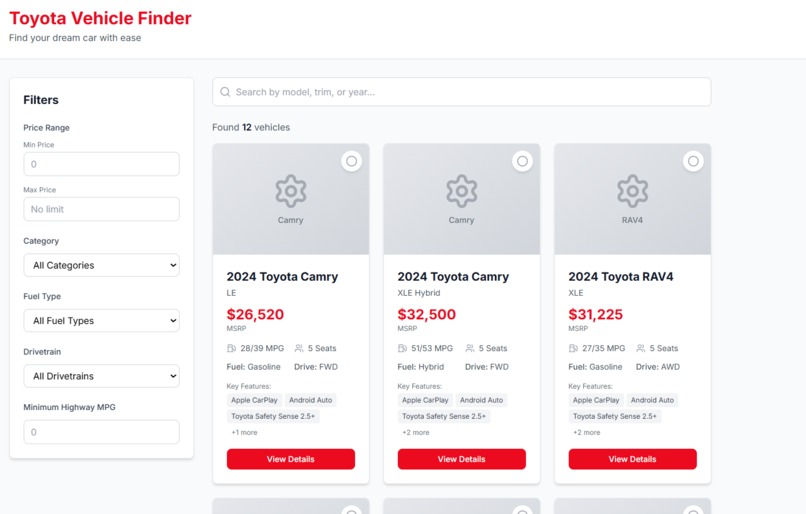View Details for the 2024 RAV4 XLE
The width and height of the screenshot is (806, 514).
pos(632,459)
